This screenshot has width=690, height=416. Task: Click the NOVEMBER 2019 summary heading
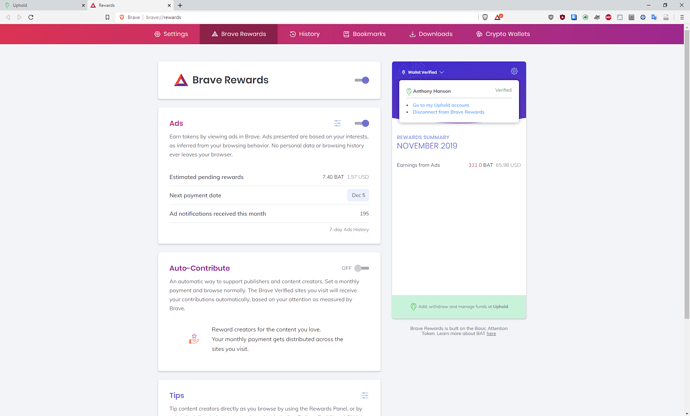(x=427, y=146)
